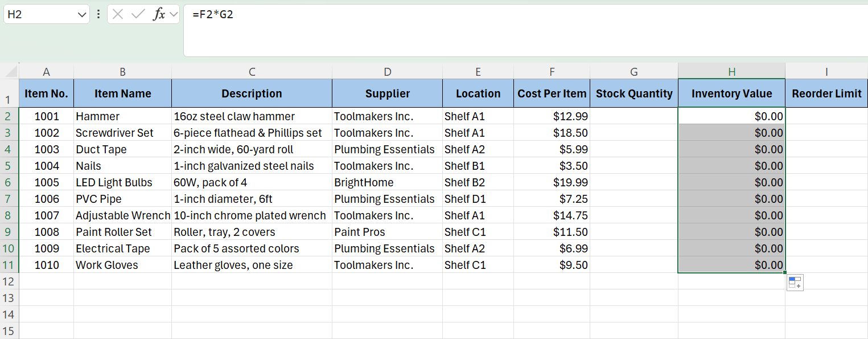Click the empty Stock Quantity cell for Hammer

point(633,116)
